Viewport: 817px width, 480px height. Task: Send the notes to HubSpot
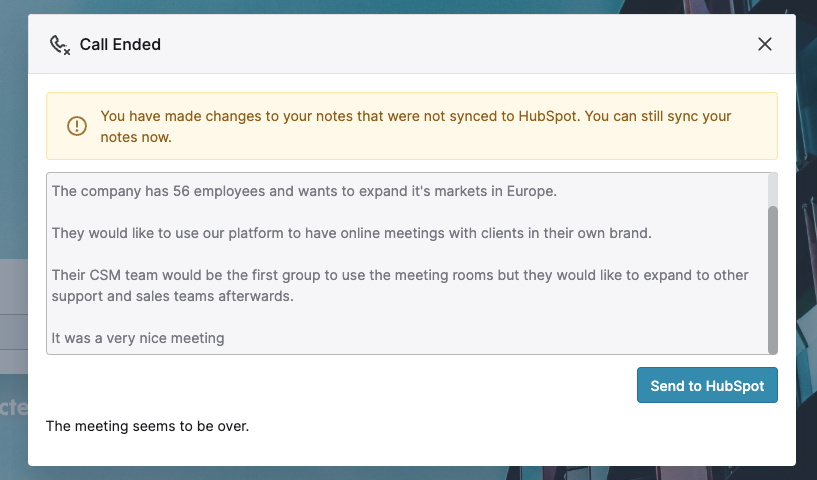click(x=707, y=385)
